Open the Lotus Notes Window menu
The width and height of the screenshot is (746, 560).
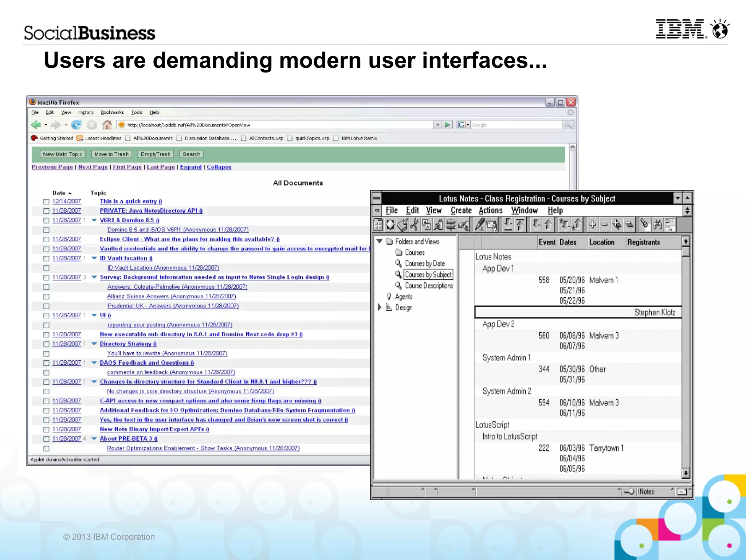click(x=524, y=210)
